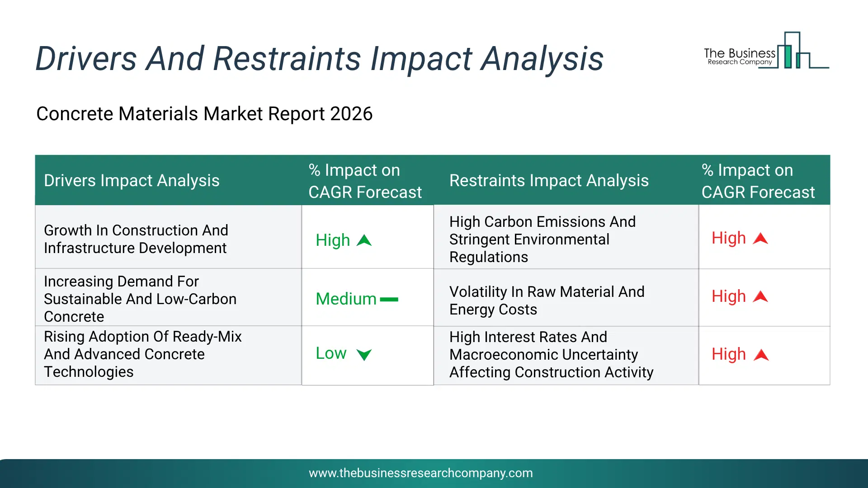The width and height of the screenshot is (868, 488).
Task: Select High Carbon Emissions And Stringent Regulations cell
Action: [x=566, y=237]
